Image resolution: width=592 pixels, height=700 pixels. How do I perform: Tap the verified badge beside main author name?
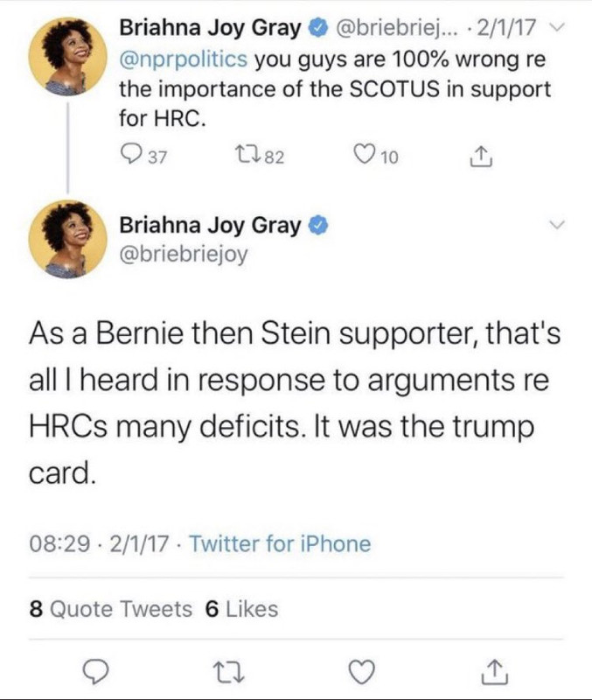[x=318, y=226]
